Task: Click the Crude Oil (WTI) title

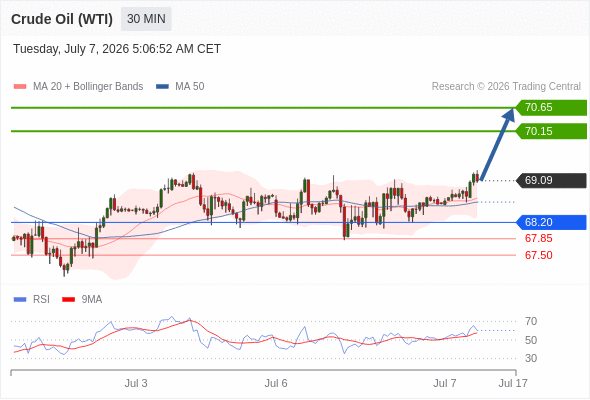Action: coord(62,19)
